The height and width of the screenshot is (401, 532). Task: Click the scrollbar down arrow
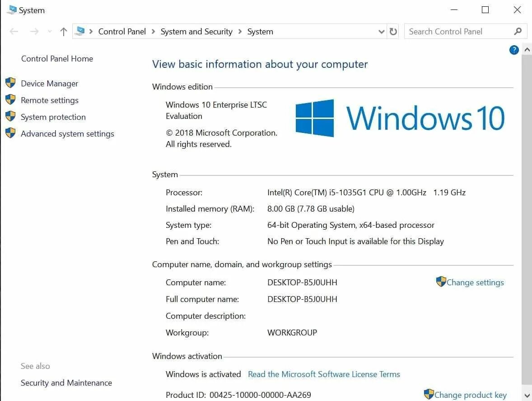pyautogui.click(x=527, y=396)
